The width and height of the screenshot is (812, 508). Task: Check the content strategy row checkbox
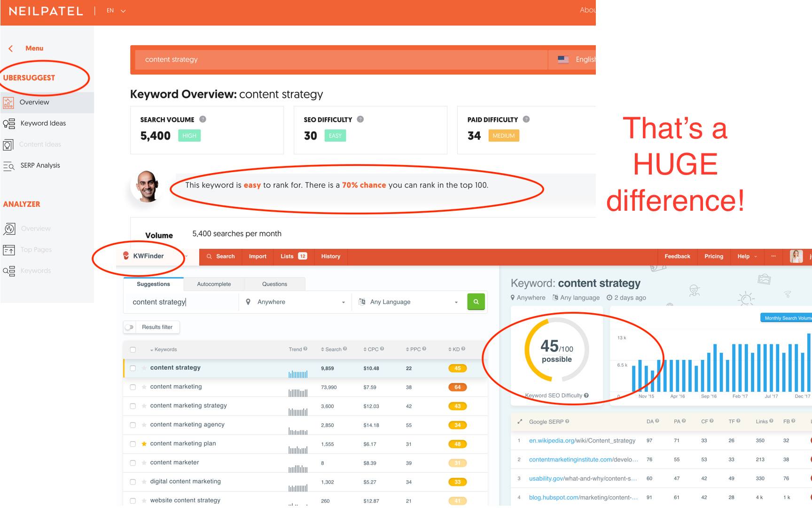tap(133, 368)
